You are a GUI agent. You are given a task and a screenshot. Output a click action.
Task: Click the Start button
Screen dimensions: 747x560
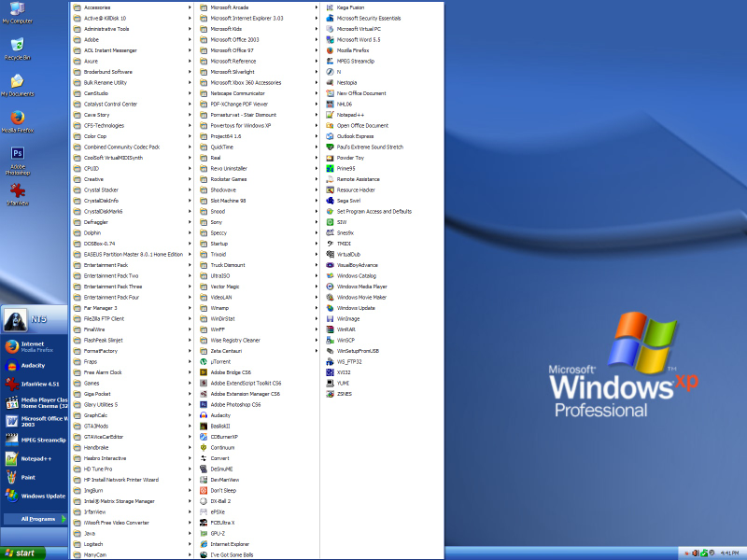coord(22,553)
